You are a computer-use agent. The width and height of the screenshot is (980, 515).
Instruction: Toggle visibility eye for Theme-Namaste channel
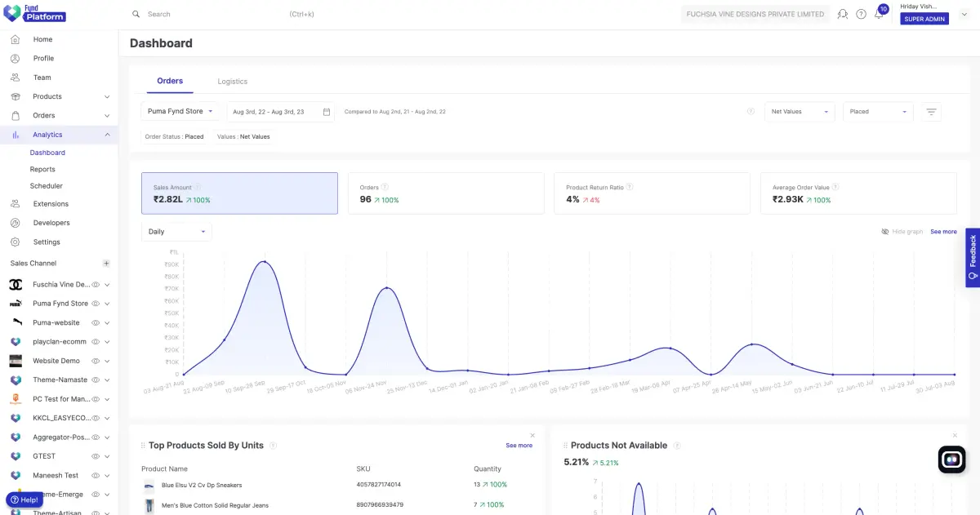(x=96, y=380)
